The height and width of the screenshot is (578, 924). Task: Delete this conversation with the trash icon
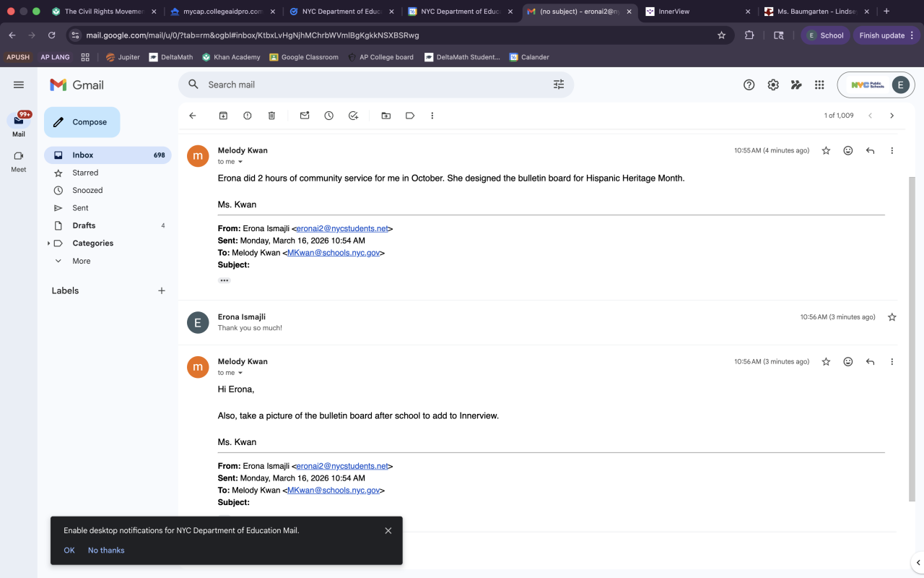[x=271, y=116]
